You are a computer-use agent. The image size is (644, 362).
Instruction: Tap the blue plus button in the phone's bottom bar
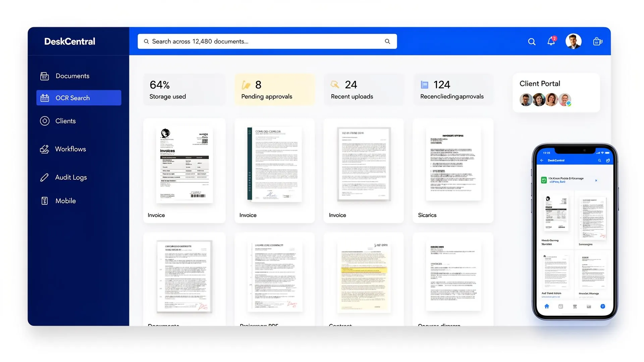point(603,306)
